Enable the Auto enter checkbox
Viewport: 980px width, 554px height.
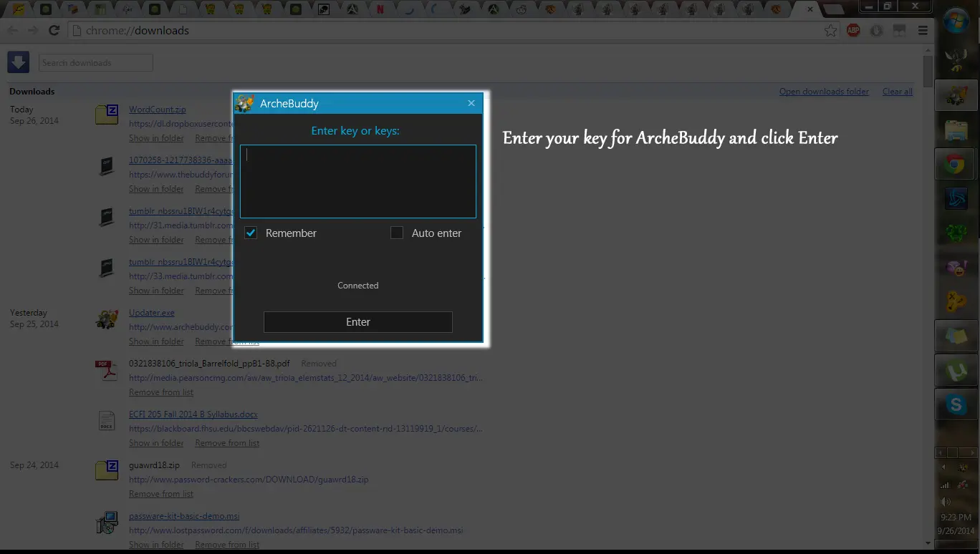[x=397, y=233]
